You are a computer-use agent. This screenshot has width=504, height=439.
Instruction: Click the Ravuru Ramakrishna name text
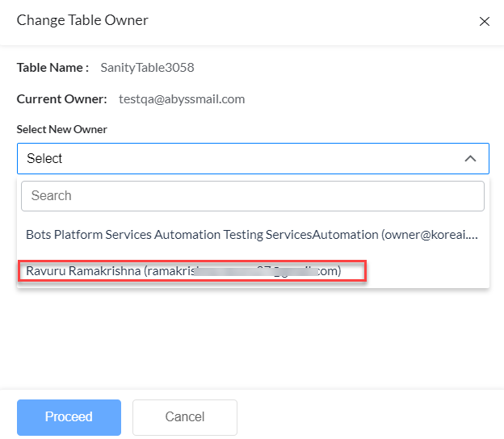point(83,271)
